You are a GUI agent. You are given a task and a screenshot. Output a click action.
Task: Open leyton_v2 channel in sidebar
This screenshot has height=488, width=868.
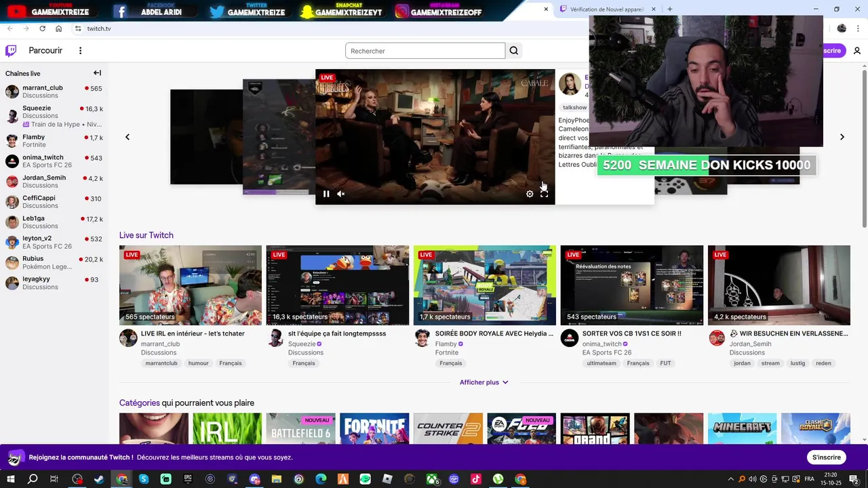pyautogui.click(x=54, y=242)
